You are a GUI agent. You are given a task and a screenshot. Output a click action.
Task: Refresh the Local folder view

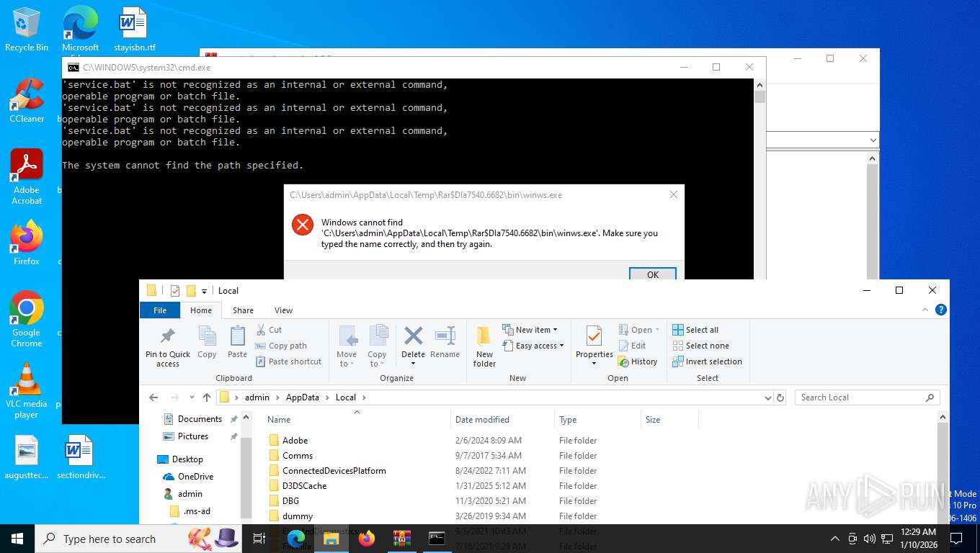point(780,397)
